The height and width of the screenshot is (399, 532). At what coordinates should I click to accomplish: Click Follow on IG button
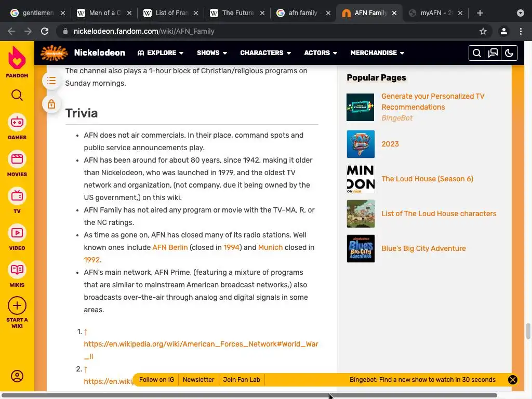click(x=156, y=380)
